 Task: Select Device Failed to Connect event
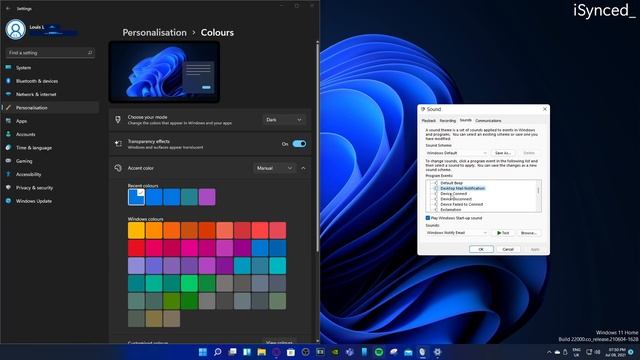pyautogui.click(x=462, y=204)
